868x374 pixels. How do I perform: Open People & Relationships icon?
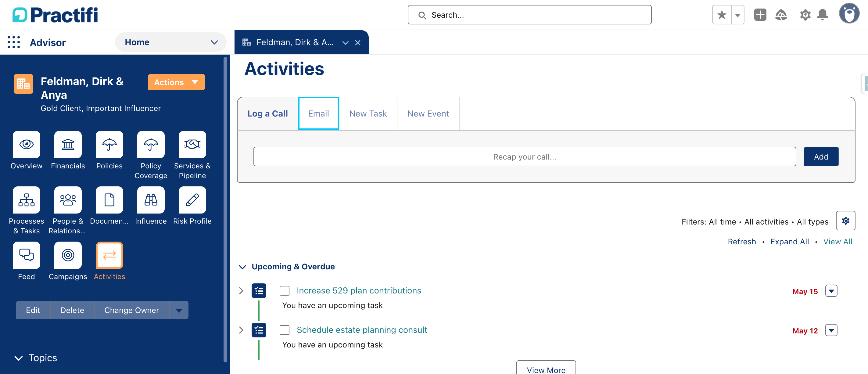68,200
